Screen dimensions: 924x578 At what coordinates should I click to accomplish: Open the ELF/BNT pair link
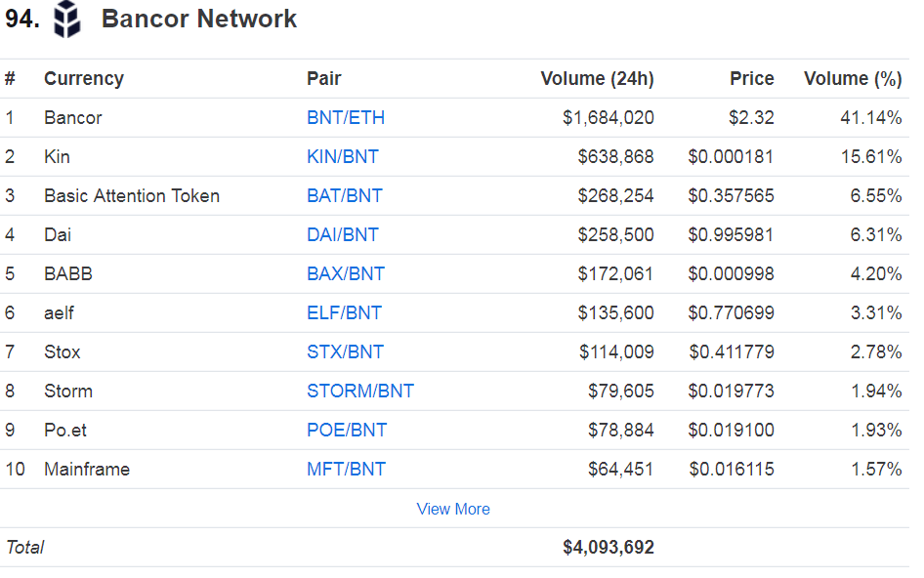(x=344, y=313)
